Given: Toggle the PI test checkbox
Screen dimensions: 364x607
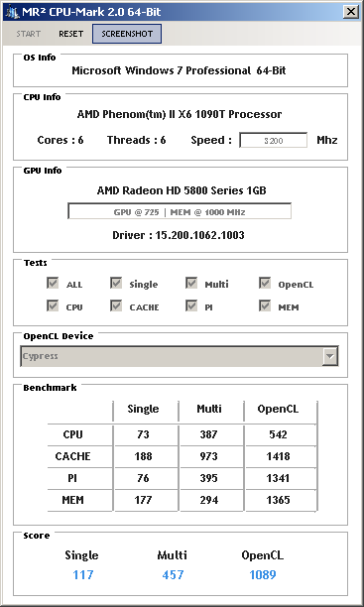Looking at the screenshot, I should pyautogui.click(x=191, y=305).
